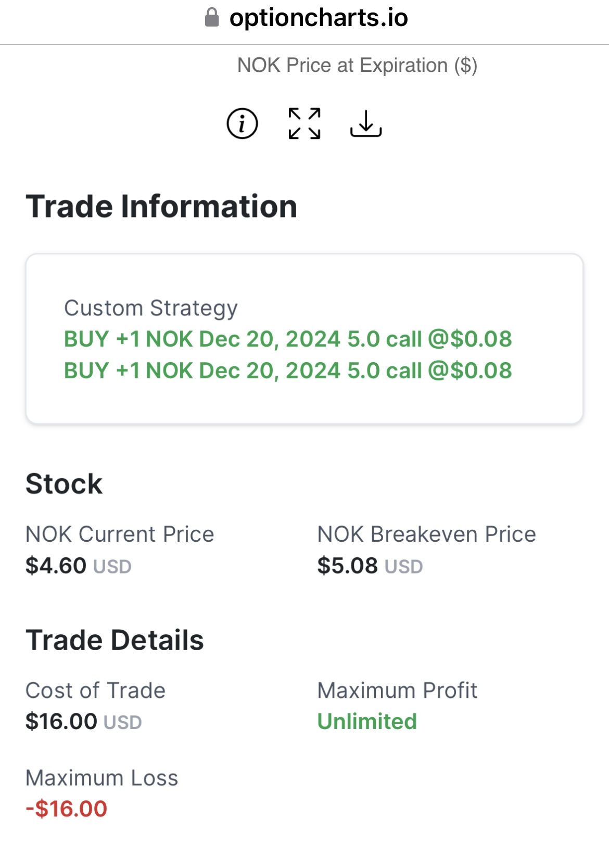The height and width of the screenshot is (868, 609).
Task: Click the Maximum Loss label
Action: coord(102,778)
